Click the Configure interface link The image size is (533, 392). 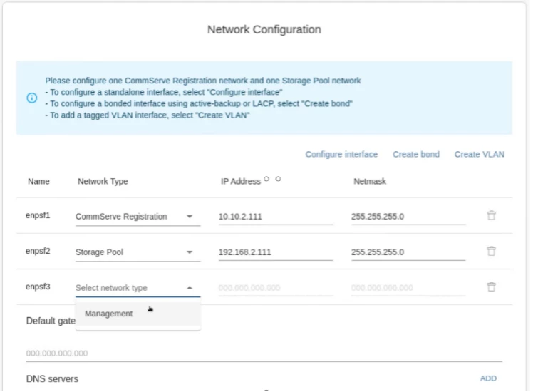[341, 154]
